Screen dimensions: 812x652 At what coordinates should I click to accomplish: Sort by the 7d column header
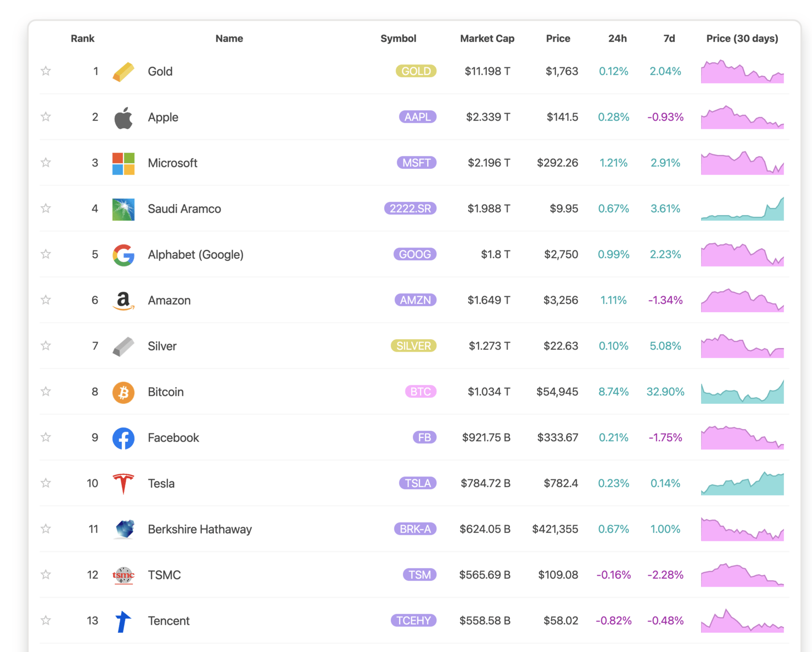(x=669, y=39)
